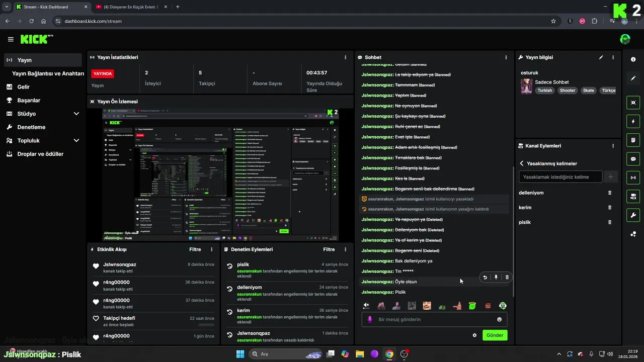Click the Kick logo in the header
Image resolution: width=644 pixels, height=362 pixels.
point(33,39)
